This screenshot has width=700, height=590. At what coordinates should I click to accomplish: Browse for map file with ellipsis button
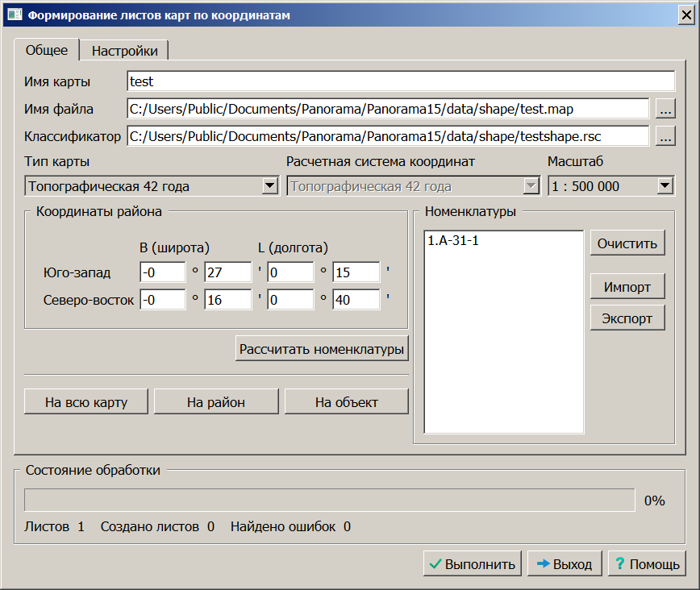(x=665, y=109)
